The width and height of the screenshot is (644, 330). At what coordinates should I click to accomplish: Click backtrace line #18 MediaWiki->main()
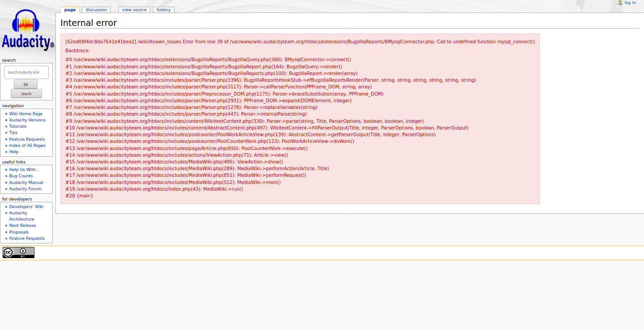(173, 182)
